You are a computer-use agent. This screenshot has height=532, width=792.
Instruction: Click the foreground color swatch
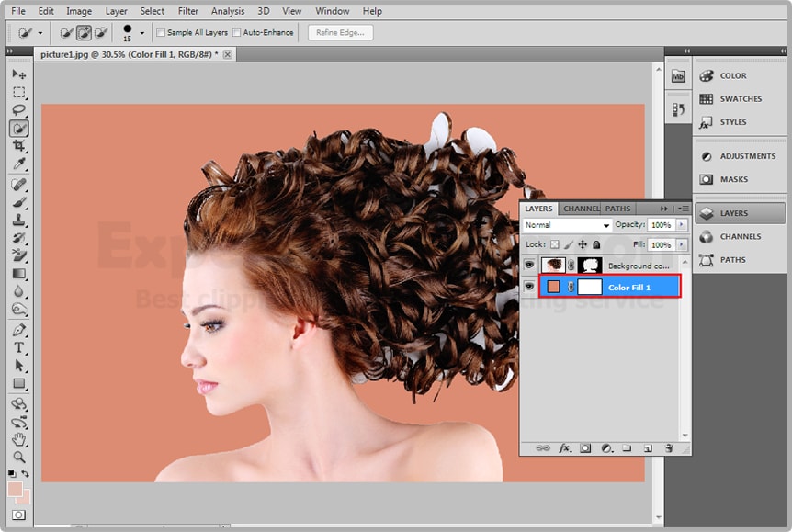click(15, 489)
